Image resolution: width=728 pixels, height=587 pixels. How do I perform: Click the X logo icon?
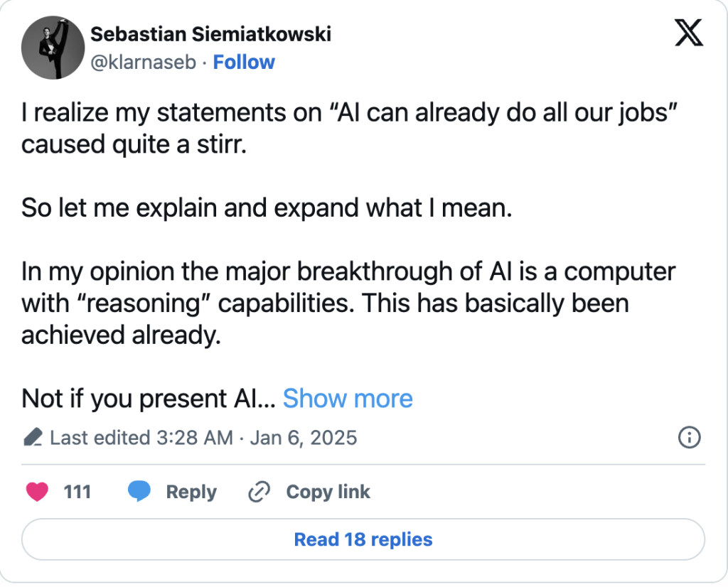(688, 33)
